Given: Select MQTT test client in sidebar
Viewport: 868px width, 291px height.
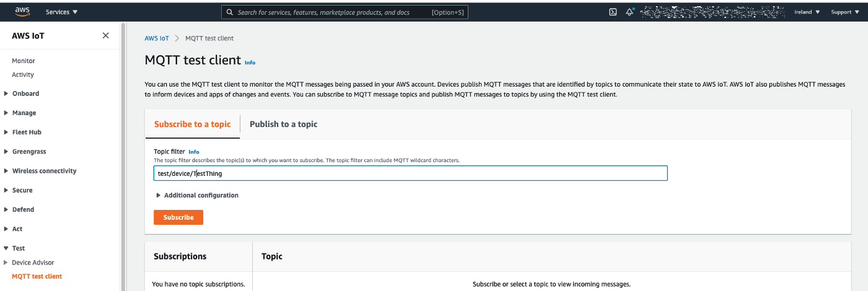Looking at the screenshot, I should tap(37, 276).
